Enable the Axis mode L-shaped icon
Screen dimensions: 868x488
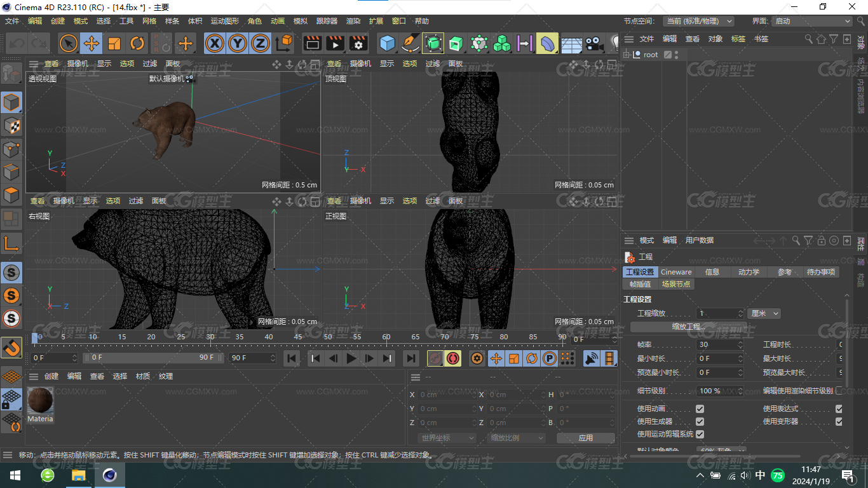11,243
